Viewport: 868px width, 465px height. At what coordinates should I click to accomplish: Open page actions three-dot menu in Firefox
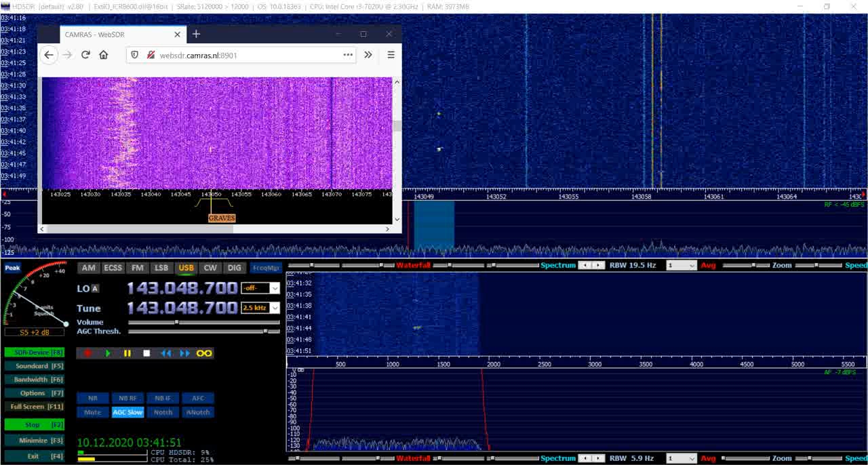point(348,55)
